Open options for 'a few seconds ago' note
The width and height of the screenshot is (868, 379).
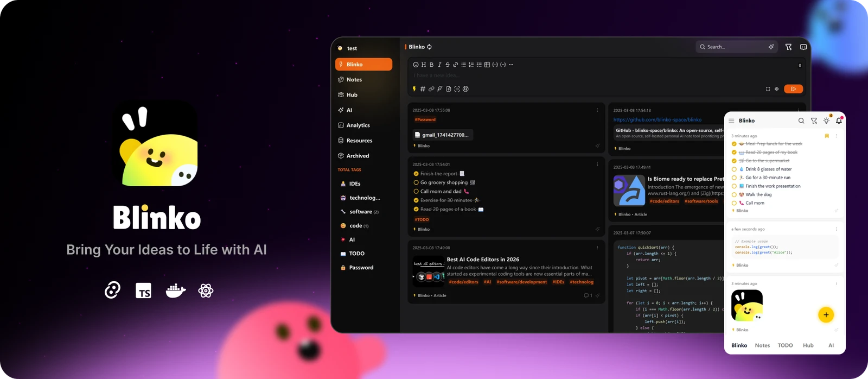tap(836, 229)
